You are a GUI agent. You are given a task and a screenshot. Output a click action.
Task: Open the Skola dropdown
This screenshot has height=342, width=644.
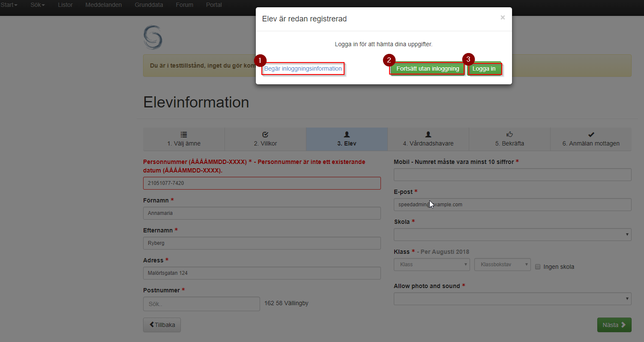pyautogui.click(x=512, y=235)
